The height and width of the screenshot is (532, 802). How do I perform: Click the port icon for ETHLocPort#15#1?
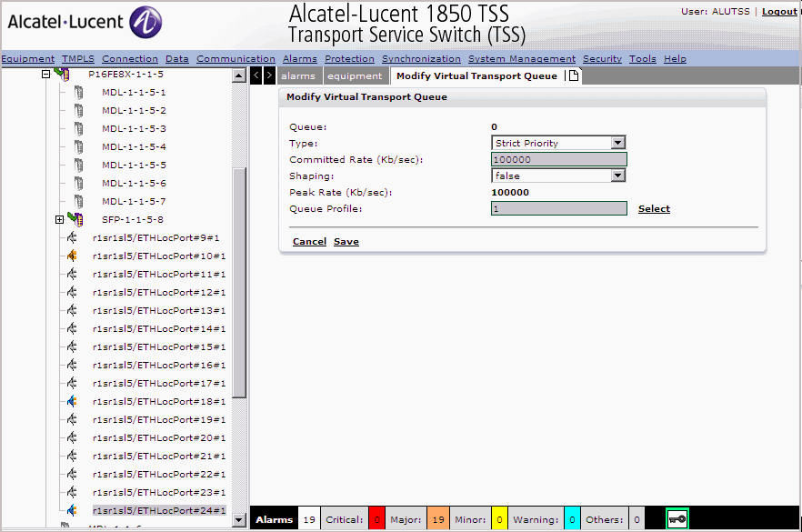(x=72, y=346)
